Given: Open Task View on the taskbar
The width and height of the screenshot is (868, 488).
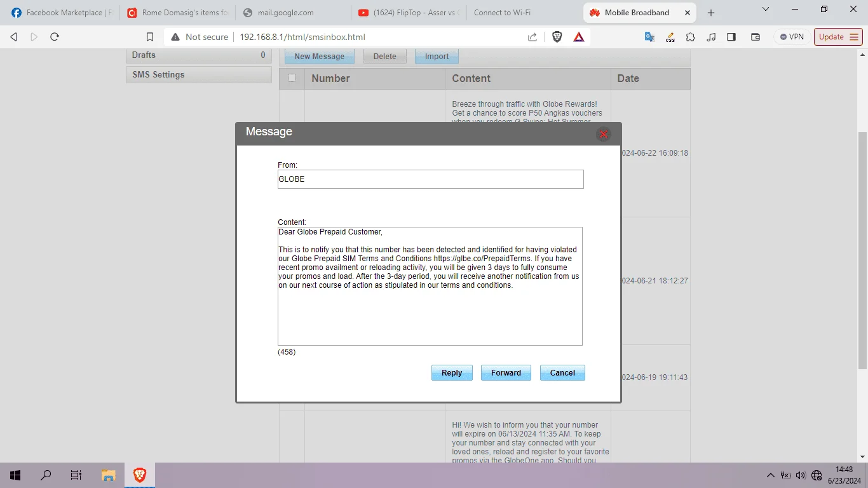Looking at the screenshot, I should (76, 475).
